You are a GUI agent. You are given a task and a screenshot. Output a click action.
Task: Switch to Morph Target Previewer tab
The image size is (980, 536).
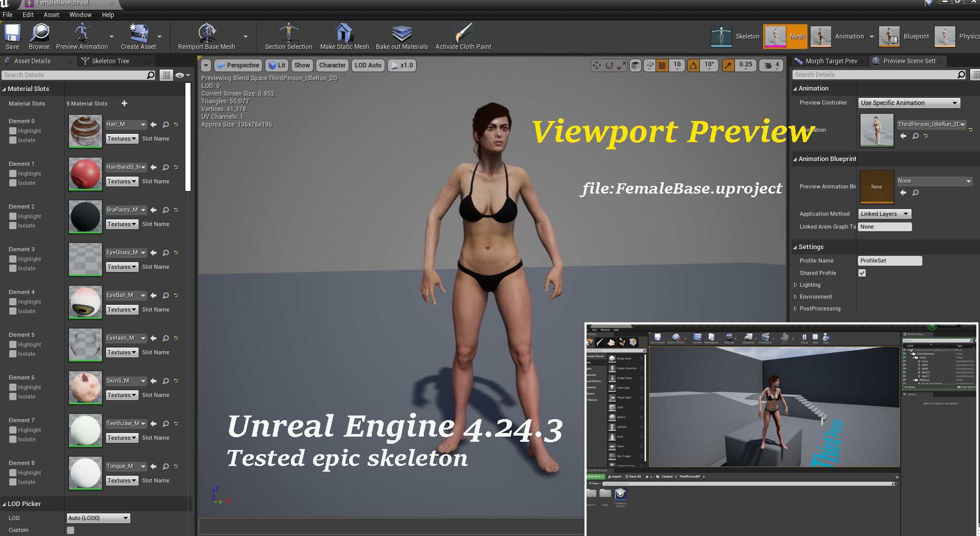(x=831, y=61)
